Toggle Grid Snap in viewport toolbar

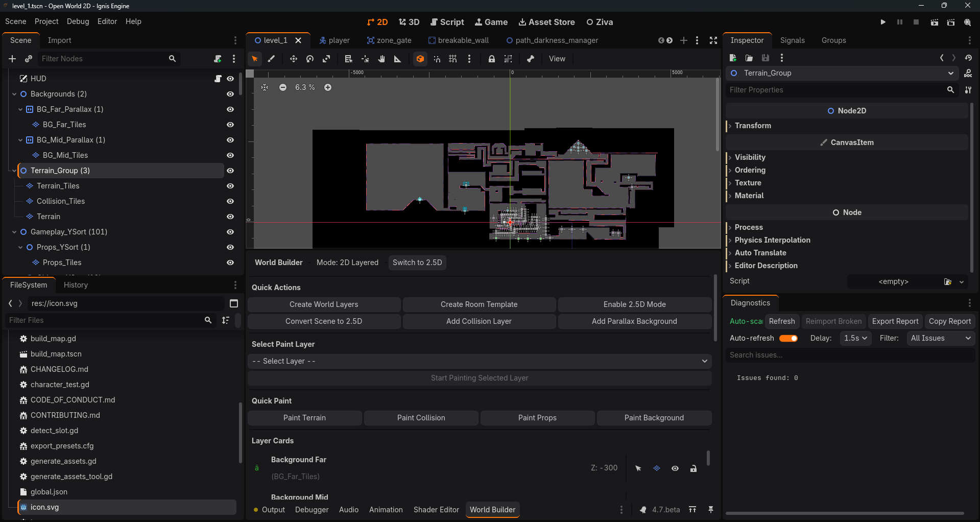(x=453, y=59)
